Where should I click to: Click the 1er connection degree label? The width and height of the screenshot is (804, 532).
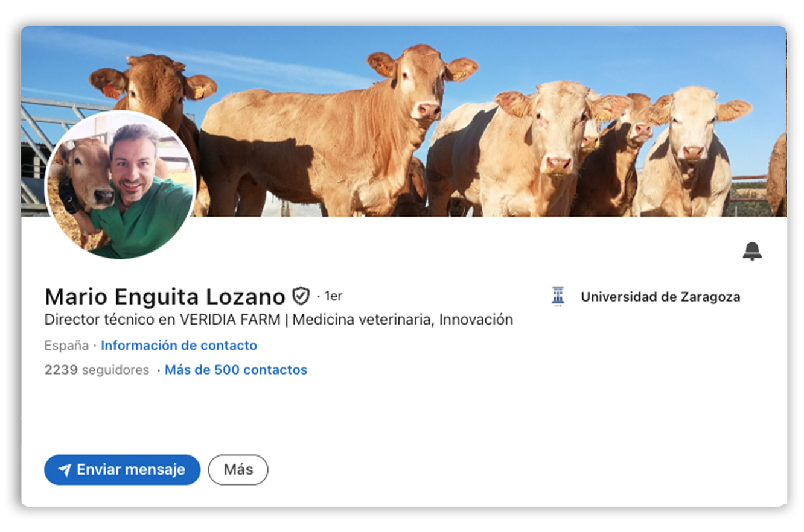[333, 296]
